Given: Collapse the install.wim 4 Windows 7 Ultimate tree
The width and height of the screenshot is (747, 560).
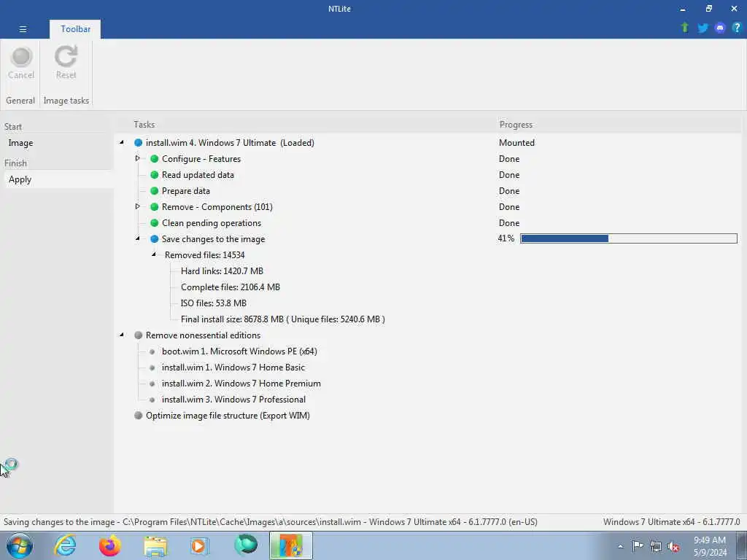Looking at the screenshot, I should tap(122, 142).
